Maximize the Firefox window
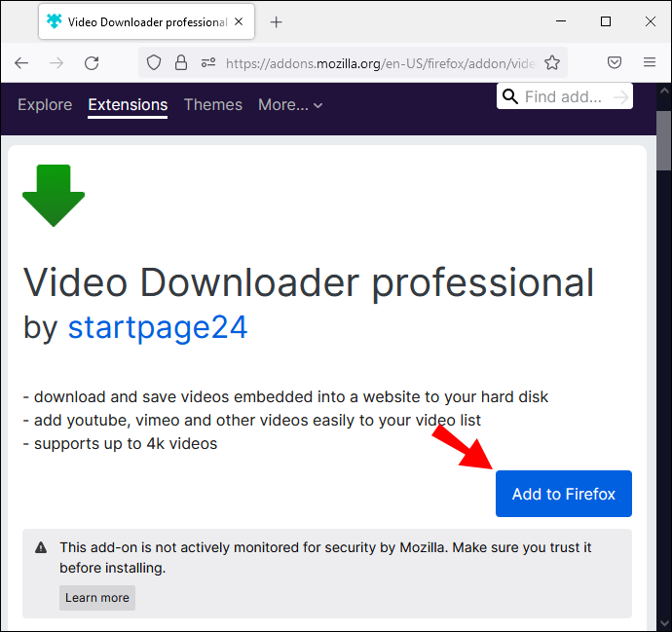672x632 pixels. click(606, 21)
